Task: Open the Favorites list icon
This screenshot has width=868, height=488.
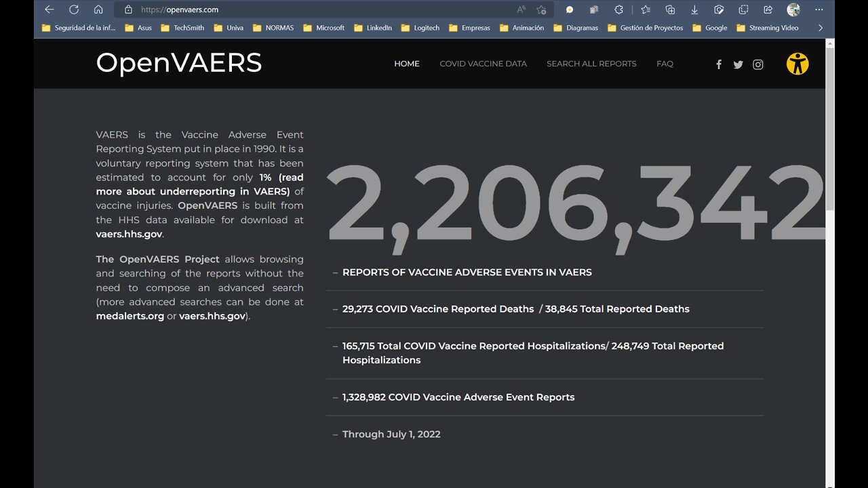Action: [x=646, y=9]
